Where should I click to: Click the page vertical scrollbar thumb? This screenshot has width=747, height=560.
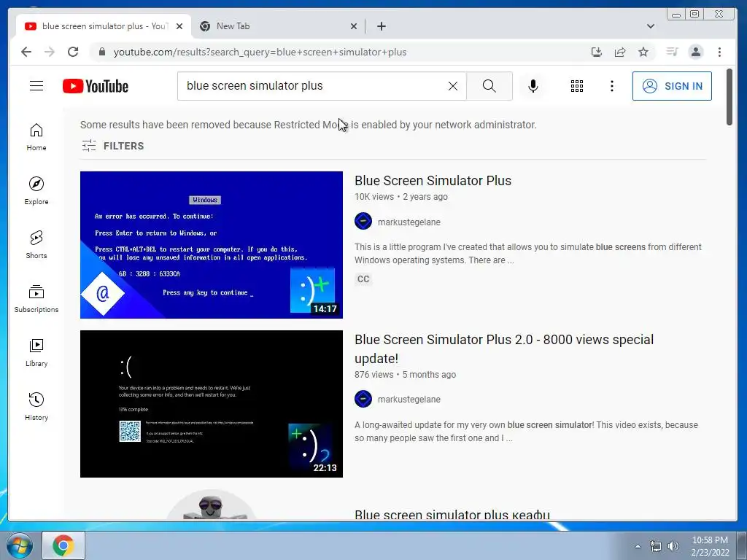coord(729,97)
